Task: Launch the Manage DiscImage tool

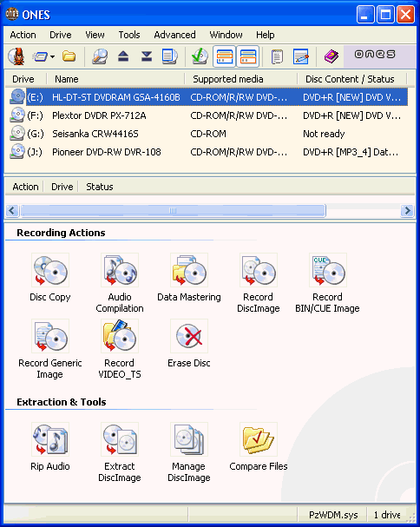Action: pos(189,452)
